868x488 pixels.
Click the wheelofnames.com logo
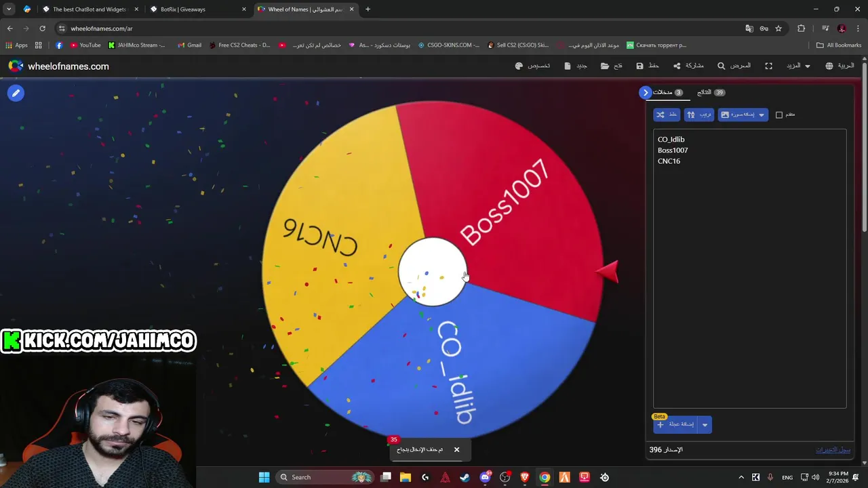(x=58, y=66)
